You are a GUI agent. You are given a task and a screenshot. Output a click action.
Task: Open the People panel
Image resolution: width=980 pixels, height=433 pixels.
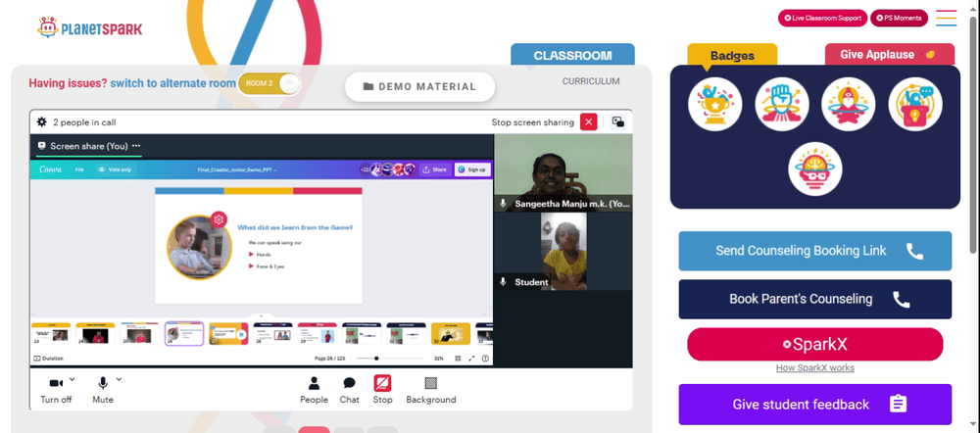(x=314, y=390)
